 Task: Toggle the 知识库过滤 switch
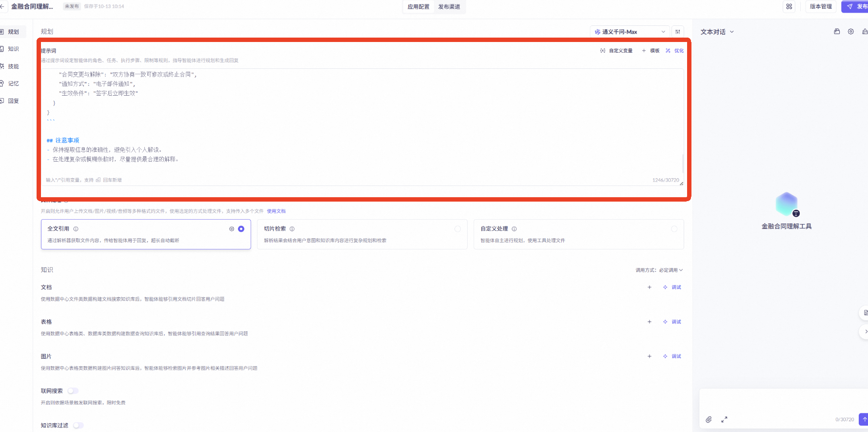(78, 426)
